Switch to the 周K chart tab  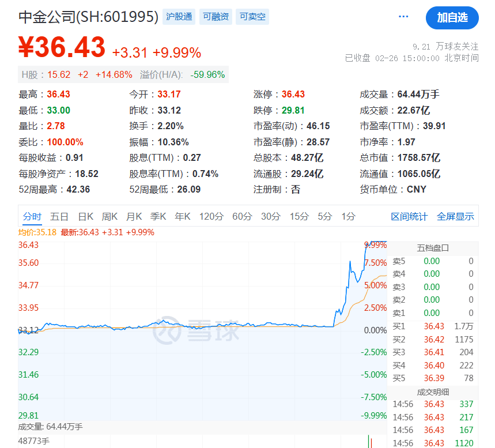tap(109, 217)
